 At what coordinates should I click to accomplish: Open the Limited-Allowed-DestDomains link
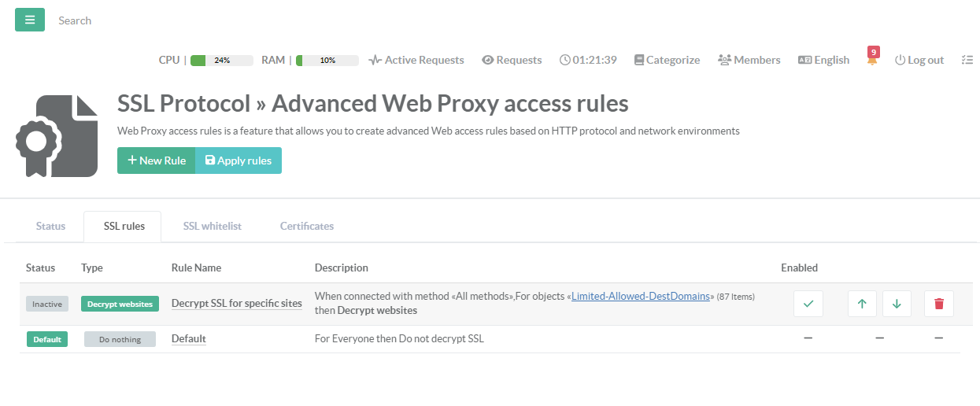(641, 297)
